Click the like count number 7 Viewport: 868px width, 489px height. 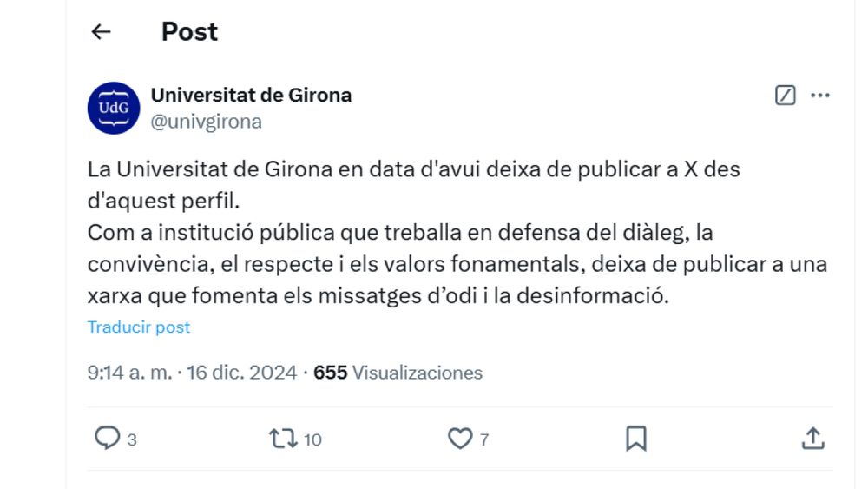coord(484,439)
